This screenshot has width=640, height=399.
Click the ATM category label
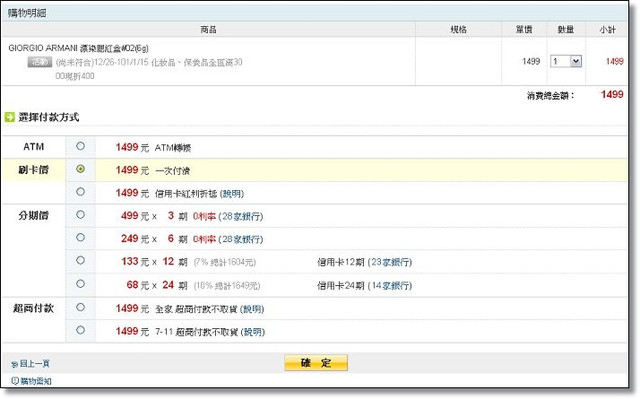coord(33,147)
